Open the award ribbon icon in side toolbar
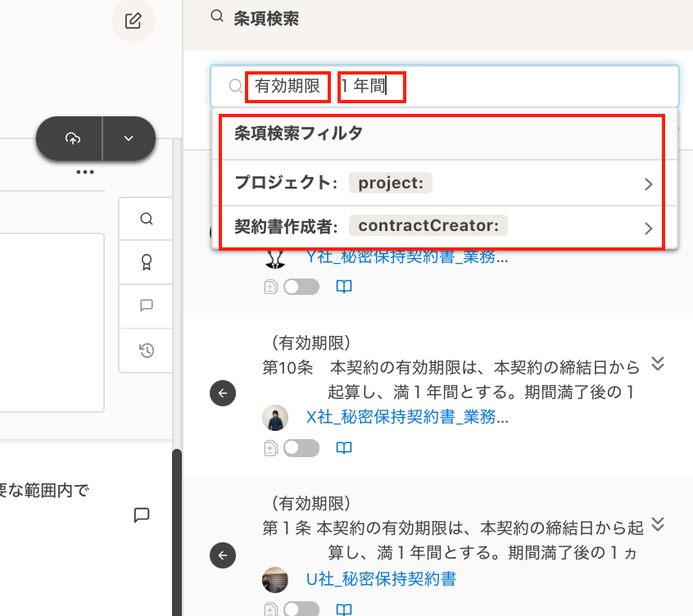The height and width of the screenshot is (616, 693). pos(147,262)
